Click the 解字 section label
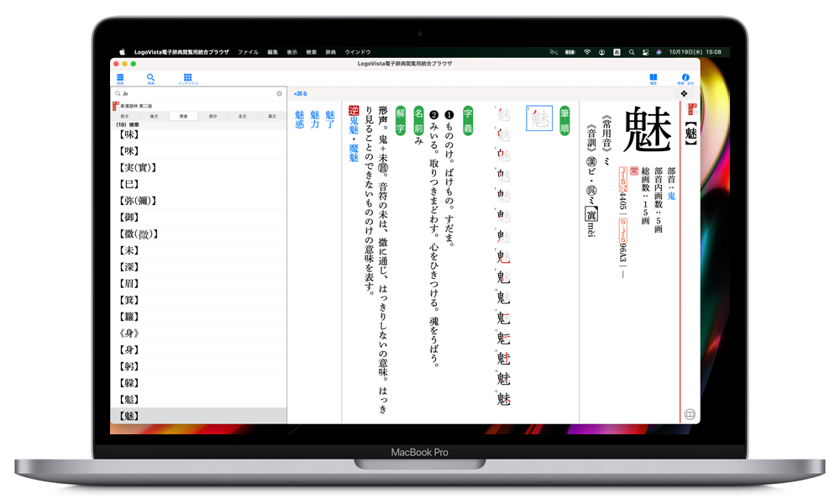This screenshot has height=504, width=840. pyautogui.click(x=400, y=120)
